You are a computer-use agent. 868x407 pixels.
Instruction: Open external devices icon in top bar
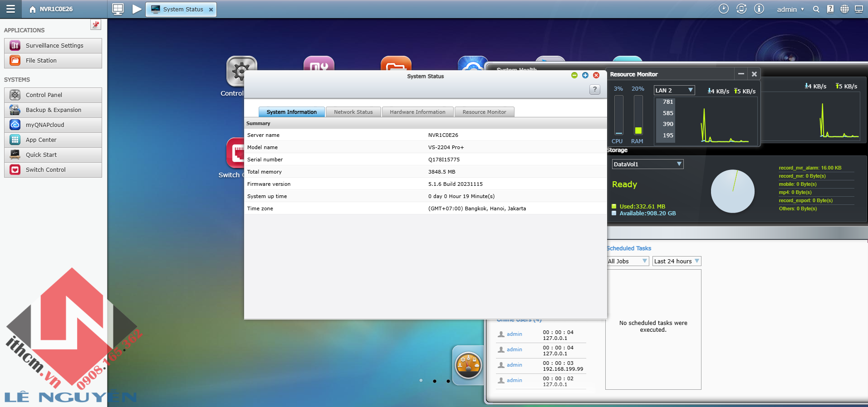tap(741, 9)
